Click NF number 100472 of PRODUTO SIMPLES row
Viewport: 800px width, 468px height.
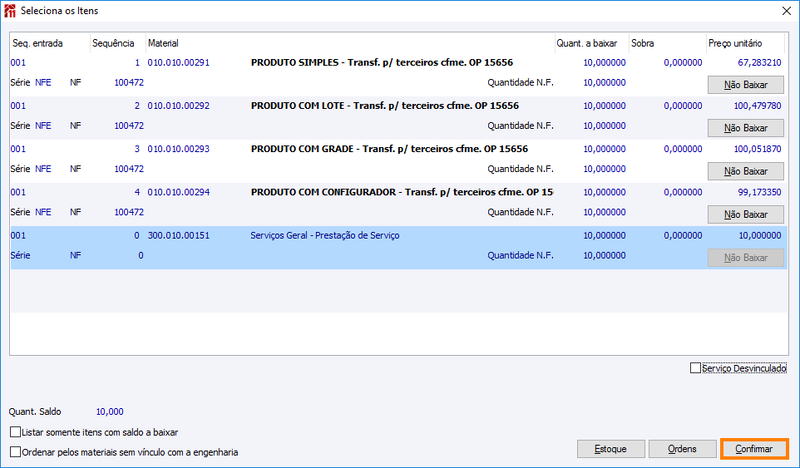129,83
